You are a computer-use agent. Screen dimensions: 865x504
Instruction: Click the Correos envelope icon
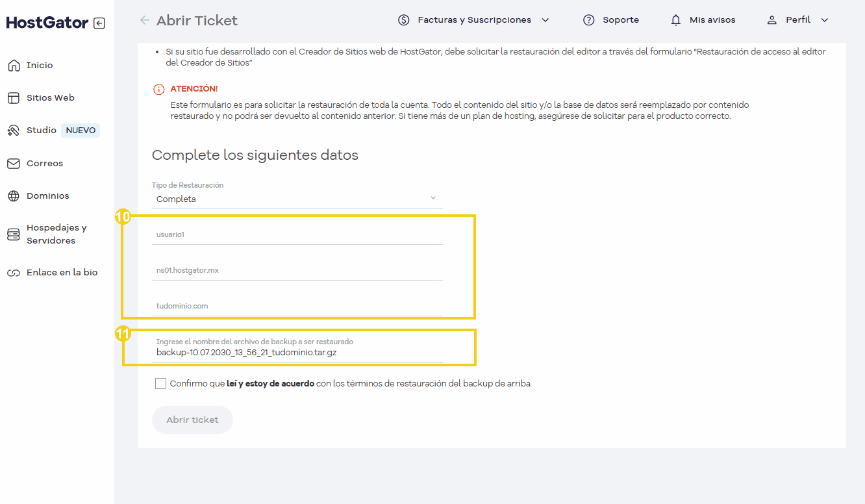[x=14, y=164]
